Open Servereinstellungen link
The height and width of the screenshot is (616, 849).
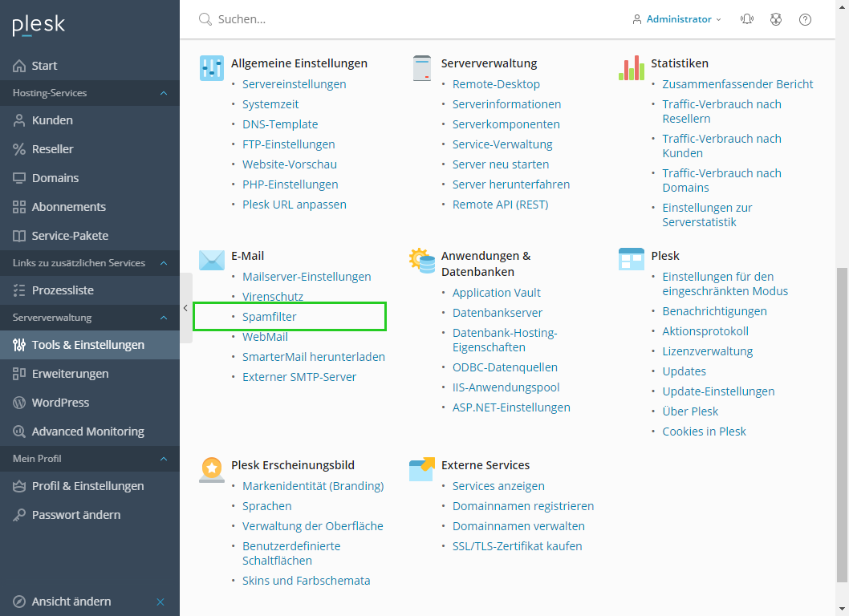294,84
